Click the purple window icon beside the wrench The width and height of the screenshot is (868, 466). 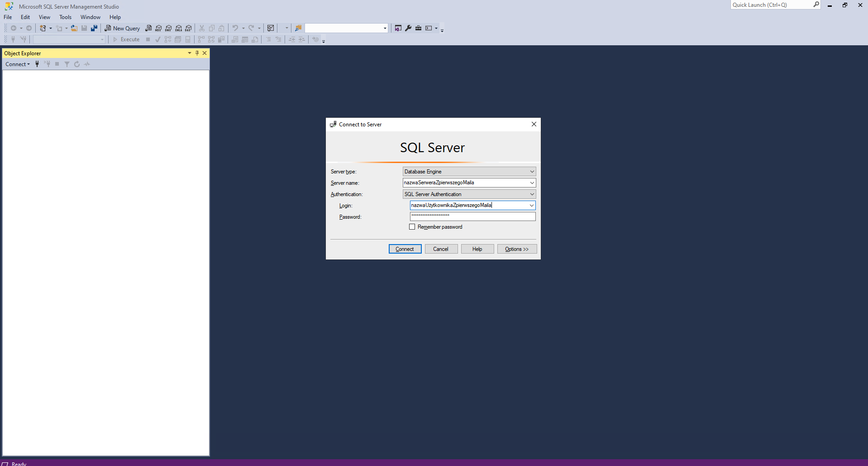pos(398,28)
